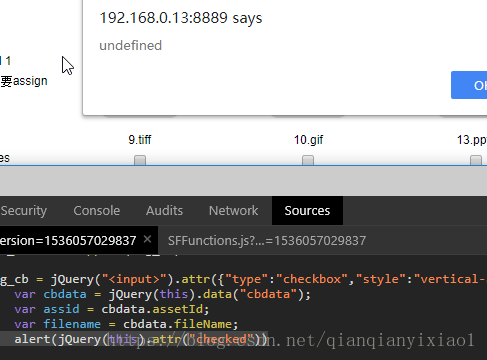
Task: Confirm the alert dialog with OK
Action: point(469,85)
